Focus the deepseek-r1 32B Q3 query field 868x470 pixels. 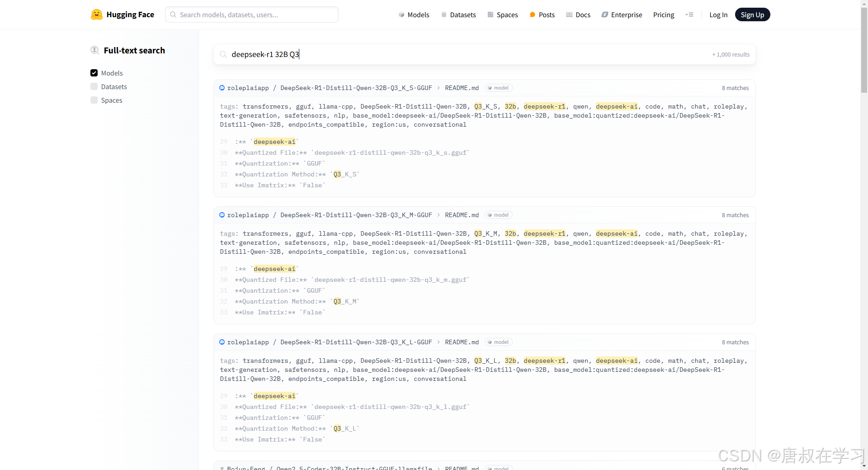coord(484,54)
